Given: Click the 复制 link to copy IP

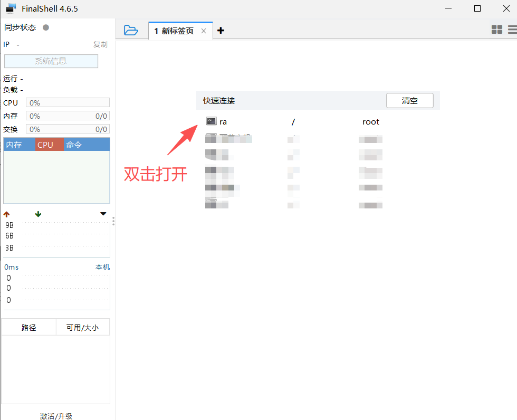Looking at the screenshot, I should [x=100, y=44].
